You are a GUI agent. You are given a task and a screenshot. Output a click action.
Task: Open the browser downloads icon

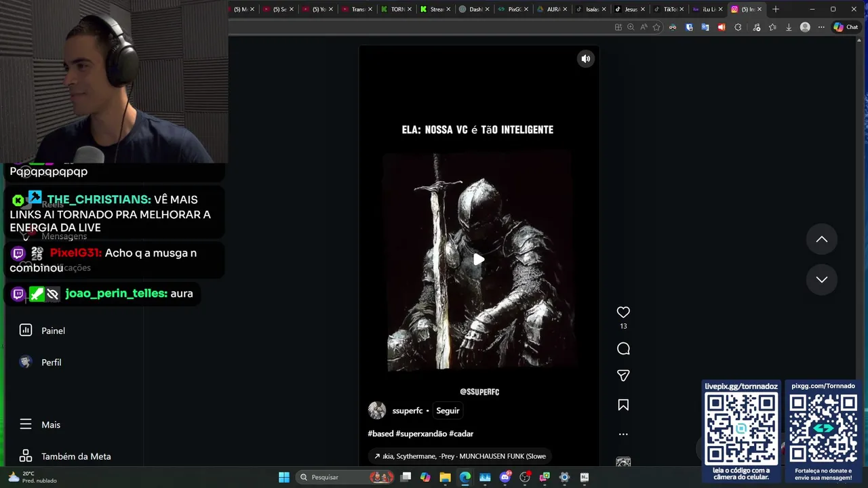point(789,27)
